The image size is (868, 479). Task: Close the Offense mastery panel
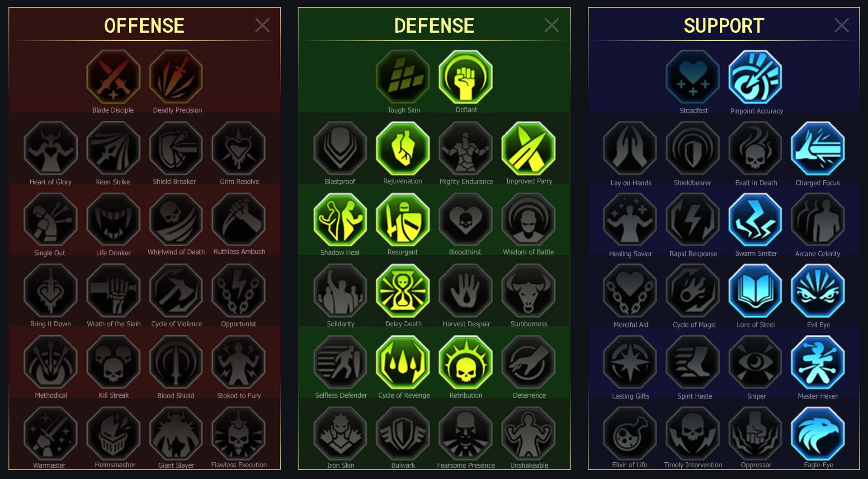(x=262, y=25)
